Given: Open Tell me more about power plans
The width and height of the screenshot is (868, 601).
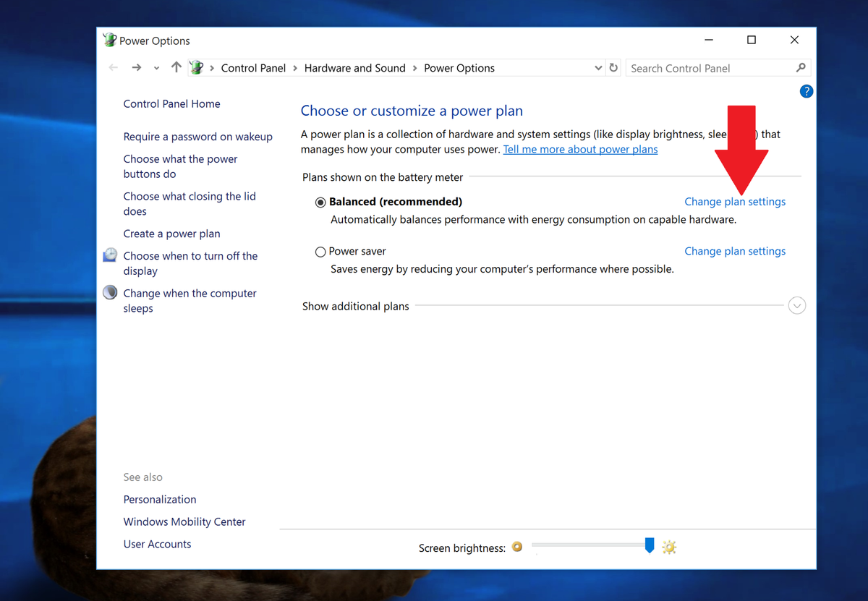Looking at the screenshot, I should click(x=580, y=149).
